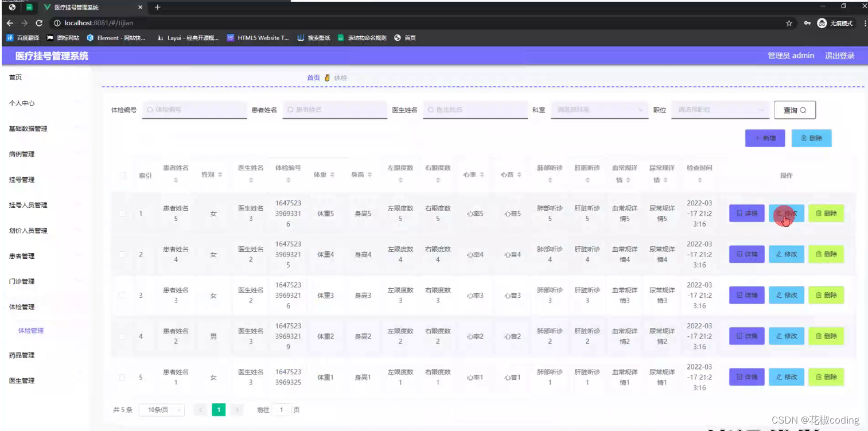Click the 医生姓名 search field
The image size is (868, 431).
pyautogui.click(x=475, y=110)
